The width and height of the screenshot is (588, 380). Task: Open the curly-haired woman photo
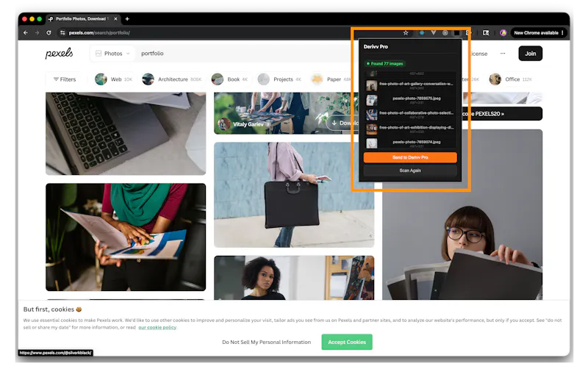click(x=294, y=278)
